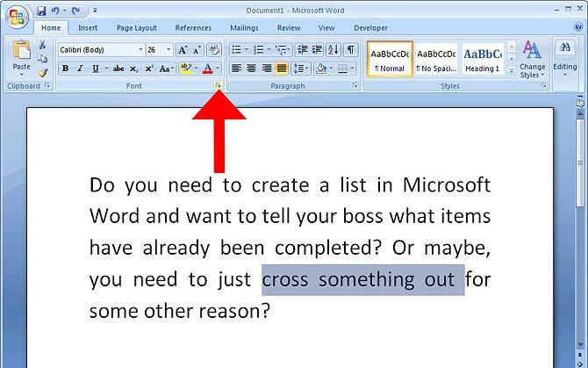Toggle subscript formatting
This screenshot has width=588, height=368.
click(x=133, y=69)
